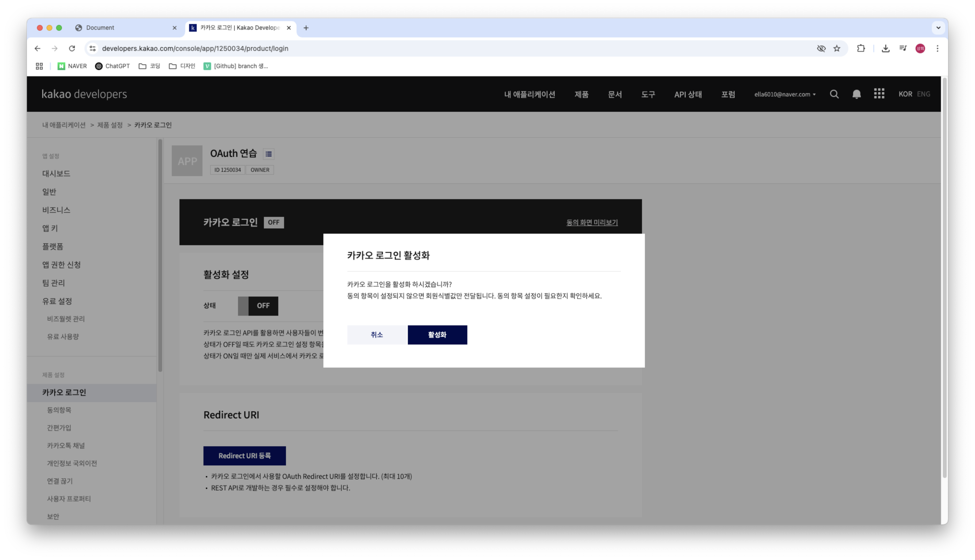The image size is (975, 560).
Task: Open the 포럼 top menu
Action: [728, 94]
